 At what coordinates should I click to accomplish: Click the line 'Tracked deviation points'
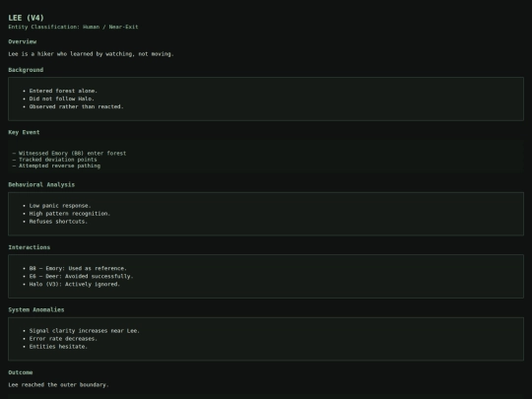click(58, 160)
